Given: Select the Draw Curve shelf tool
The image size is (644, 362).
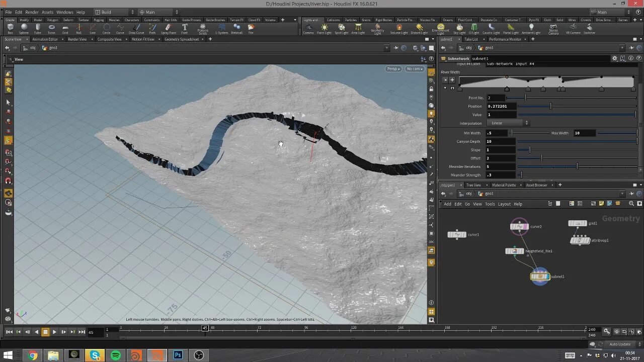Looking at the screenshot, I should pyautogui.click(x=136, y=28).
